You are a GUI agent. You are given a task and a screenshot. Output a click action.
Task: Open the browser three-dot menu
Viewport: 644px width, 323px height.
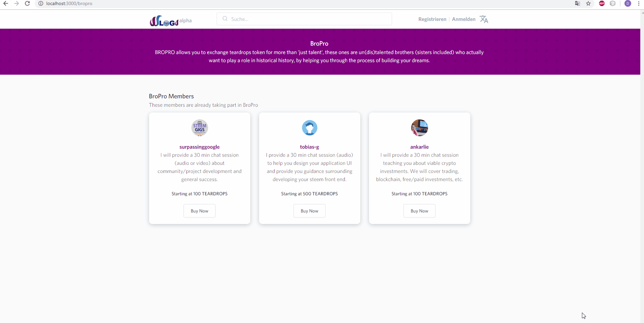pyautogui.click(x=639, y=3)
